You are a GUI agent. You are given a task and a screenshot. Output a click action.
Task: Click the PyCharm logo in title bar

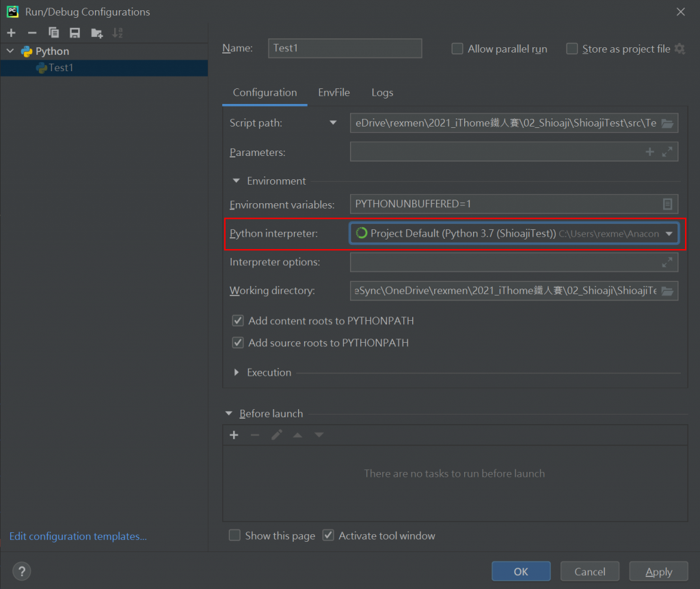(12, 12)
